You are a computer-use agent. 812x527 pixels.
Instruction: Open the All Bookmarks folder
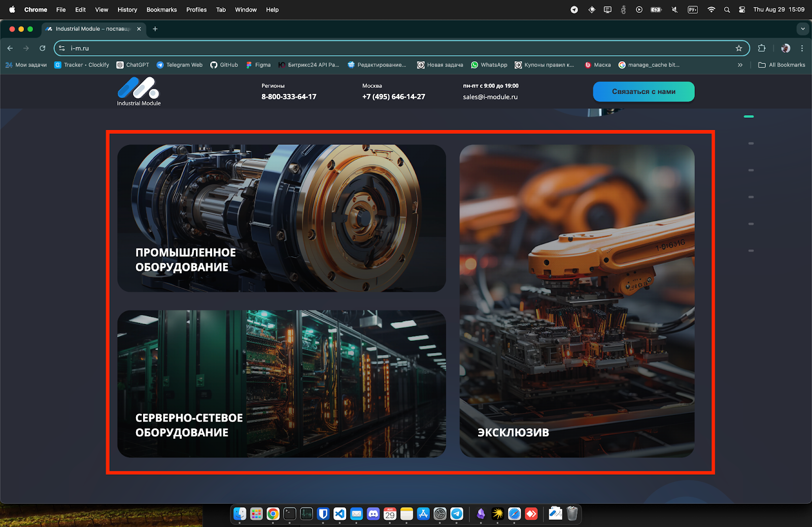(782, 65)
